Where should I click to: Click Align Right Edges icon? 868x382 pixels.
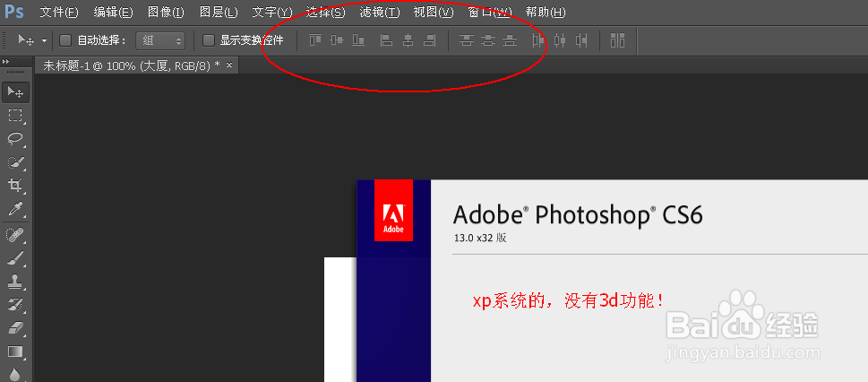[430, 40]
